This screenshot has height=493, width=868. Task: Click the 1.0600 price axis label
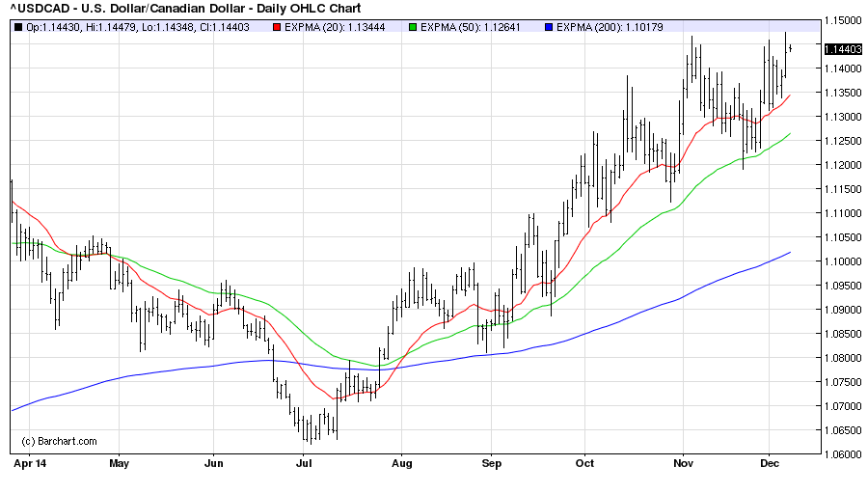pos(844,454)
